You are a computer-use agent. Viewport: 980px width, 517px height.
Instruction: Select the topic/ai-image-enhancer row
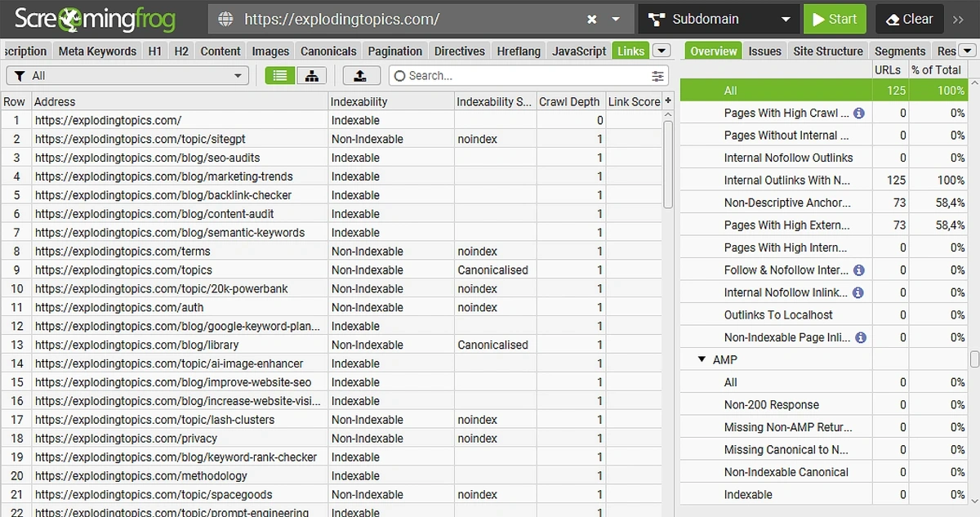(331, 363)
